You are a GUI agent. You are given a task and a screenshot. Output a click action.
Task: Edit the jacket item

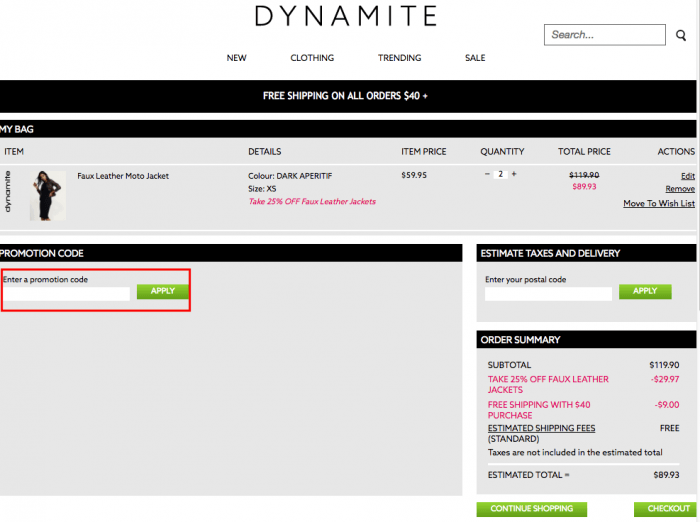click(x=688, y=176)
